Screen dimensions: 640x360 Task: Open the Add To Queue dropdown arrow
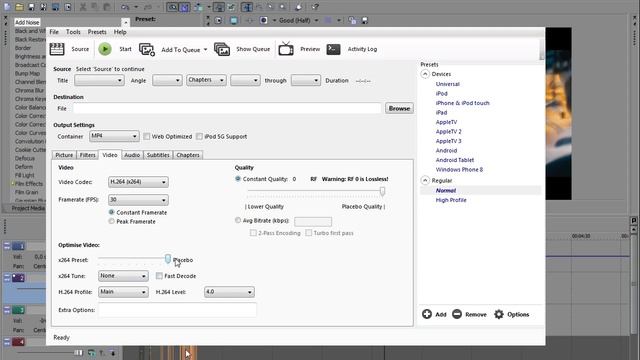point(205,50)
